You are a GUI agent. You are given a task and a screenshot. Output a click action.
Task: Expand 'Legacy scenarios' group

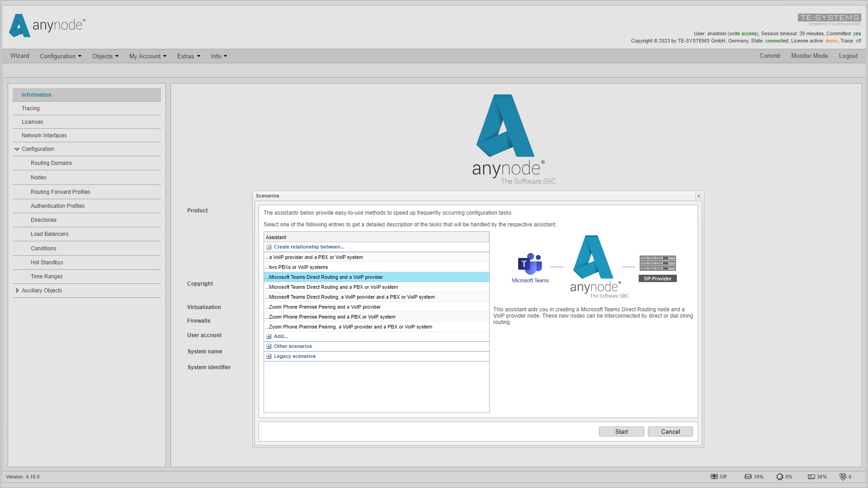[269, 357]
